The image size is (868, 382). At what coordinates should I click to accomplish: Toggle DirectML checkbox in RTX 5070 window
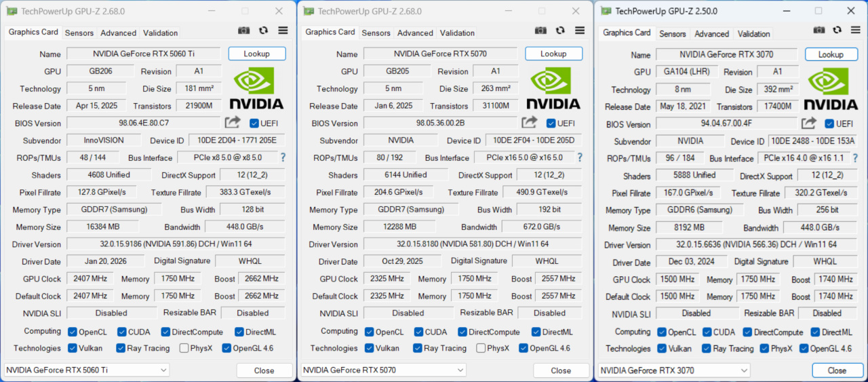pyautogui.click(x=536, y=332)
